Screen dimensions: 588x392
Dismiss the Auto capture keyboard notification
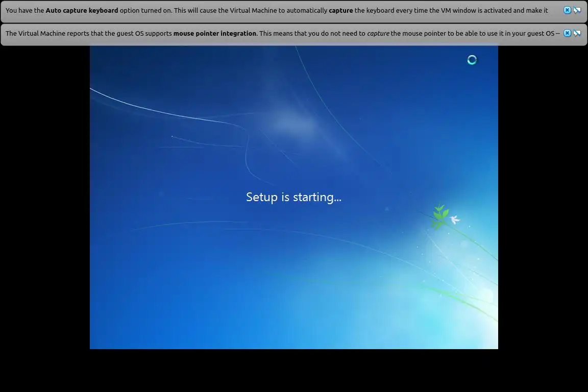click(x=568, y=10)
